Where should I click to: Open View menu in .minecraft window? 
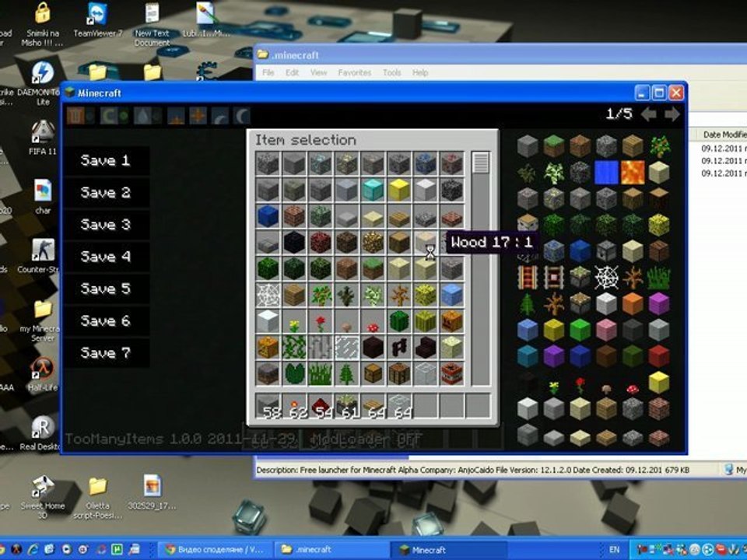318,72
